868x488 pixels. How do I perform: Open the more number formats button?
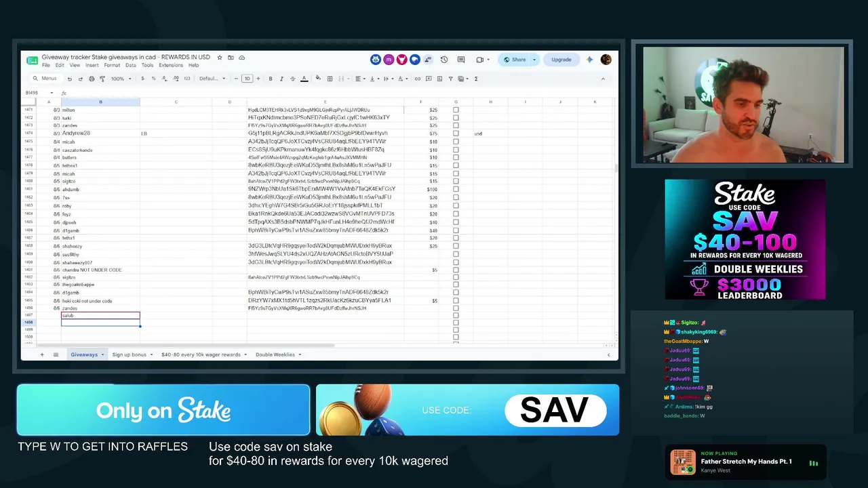(186, 79)
